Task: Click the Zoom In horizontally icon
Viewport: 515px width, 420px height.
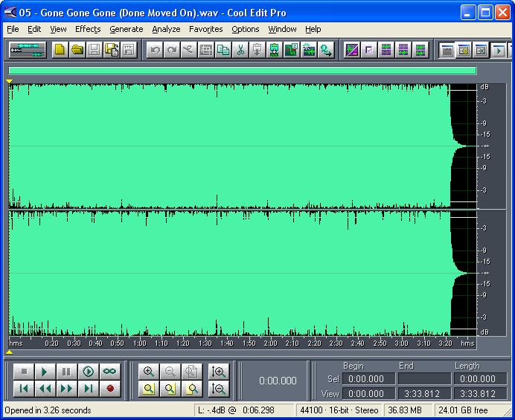Action: [149, 372]
